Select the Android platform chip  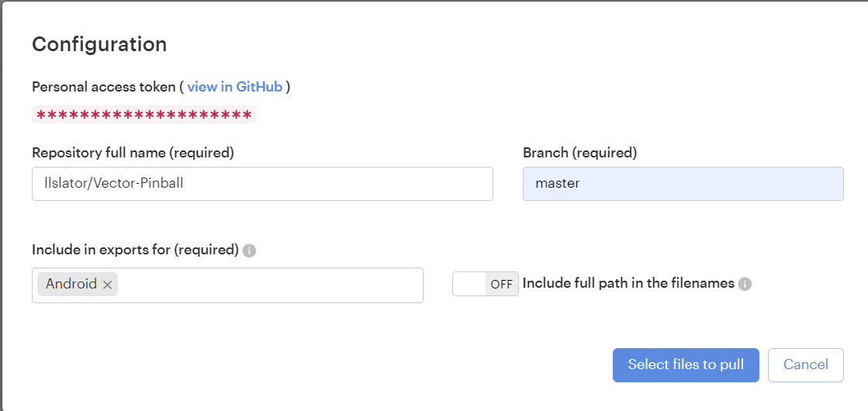(71, 284)
